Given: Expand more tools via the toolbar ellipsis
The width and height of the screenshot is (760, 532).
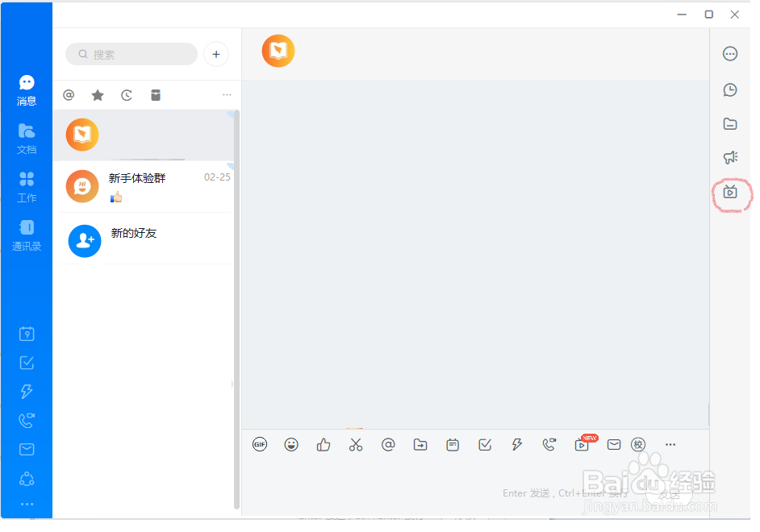Looking at the screenshot, I should tap(670, 444).
